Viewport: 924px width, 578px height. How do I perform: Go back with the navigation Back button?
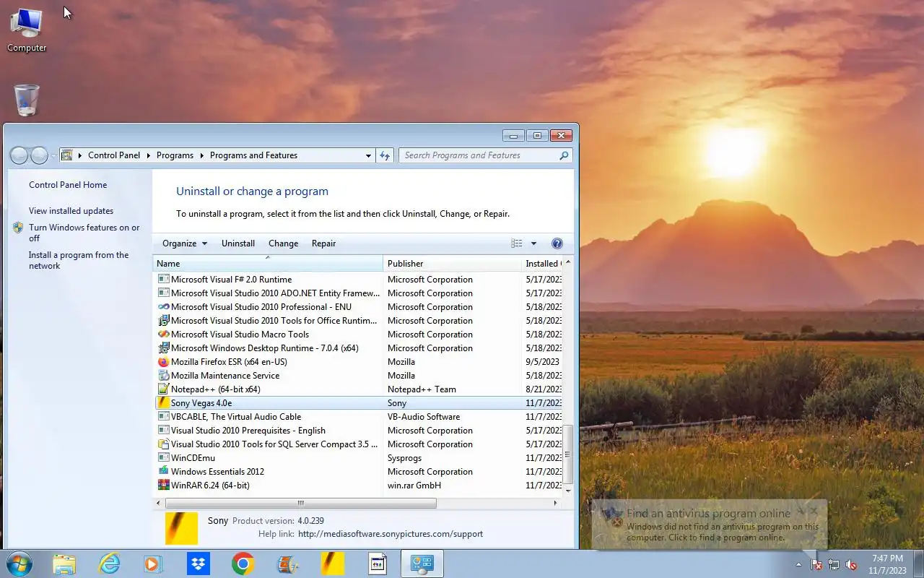click(x=19, y=155)
